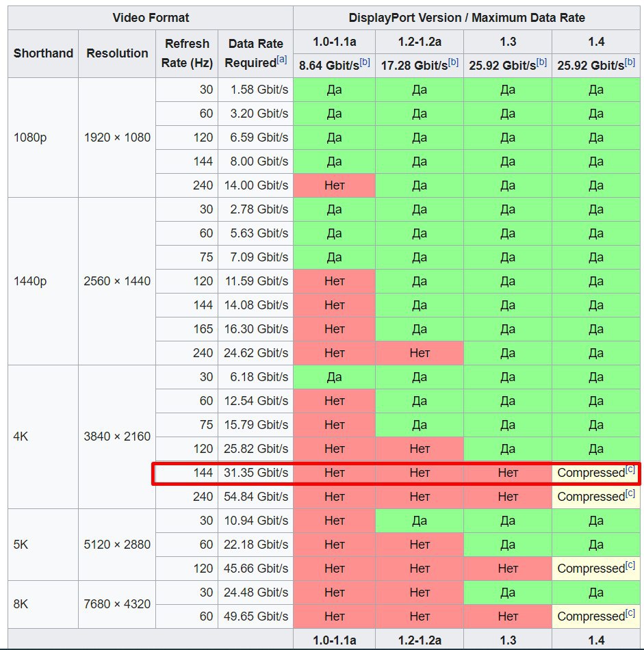Click the "Resolution" column header

[117, 53]
